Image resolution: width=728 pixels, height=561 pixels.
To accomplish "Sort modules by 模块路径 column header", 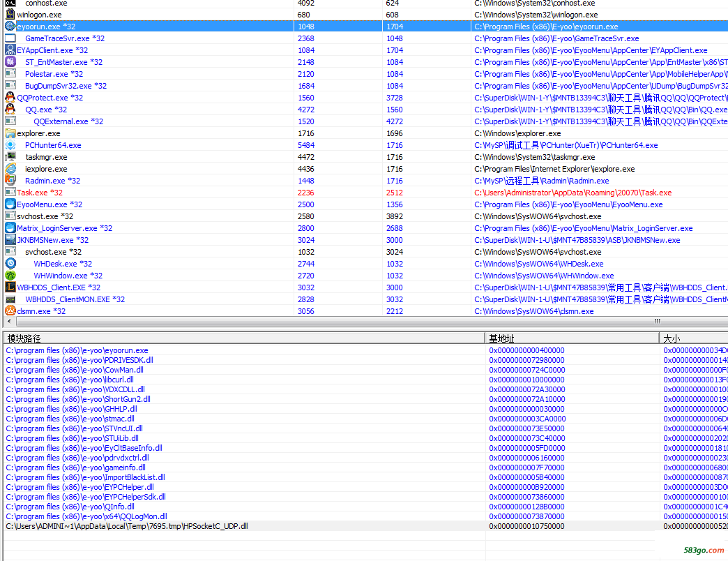I will click(x=244, y=338).
